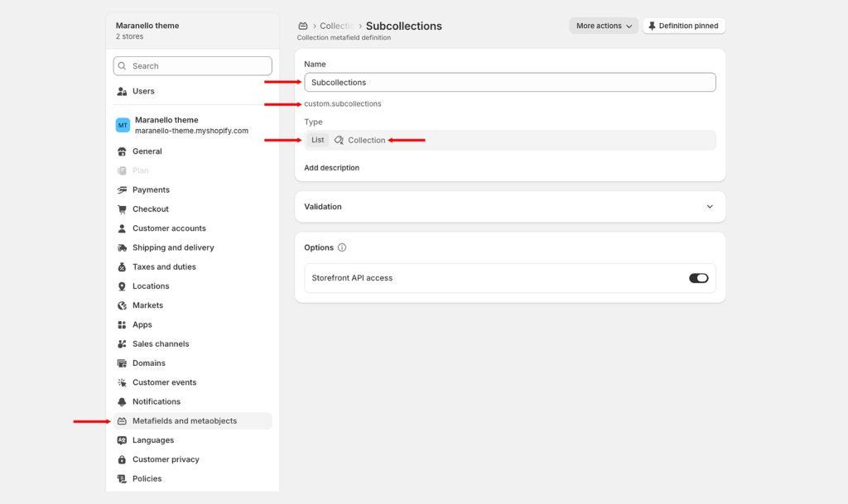Open the More actions dropdown
Image resolution: width=848 pixels, height=504 pixels.
[604, 26]
